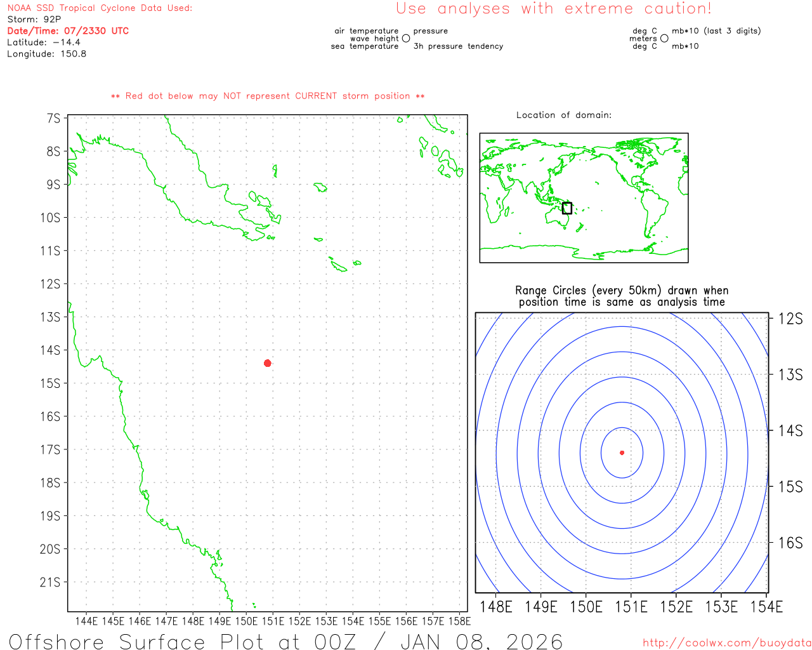Image resolution: width=812 pixels, height=650 pixels.
Task: Click the '21S' latitude label on the main map
Action: [50, 582]
